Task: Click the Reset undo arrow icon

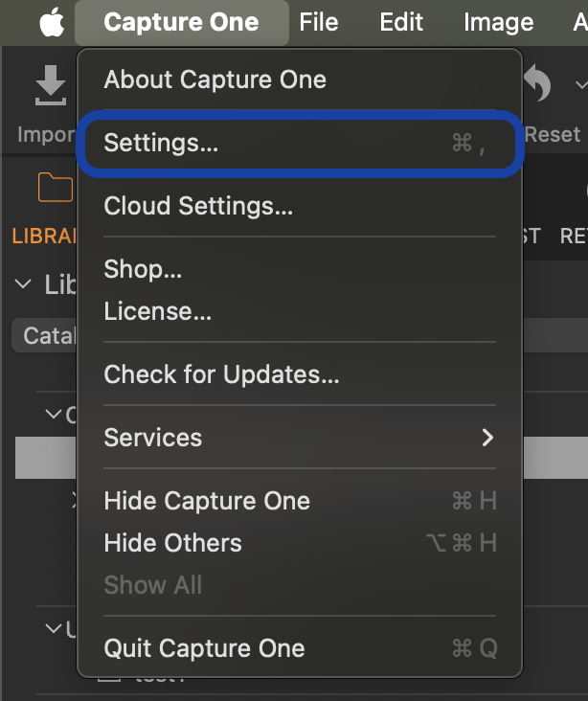Action: click(x=537, y=83)
